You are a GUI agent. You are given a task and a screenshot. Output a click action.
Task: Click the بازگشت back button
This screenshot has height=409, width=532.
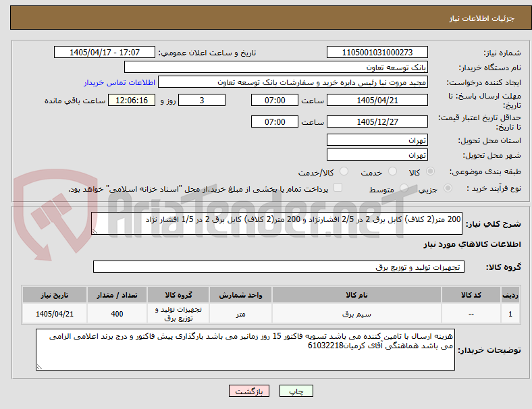pos(249,391)
